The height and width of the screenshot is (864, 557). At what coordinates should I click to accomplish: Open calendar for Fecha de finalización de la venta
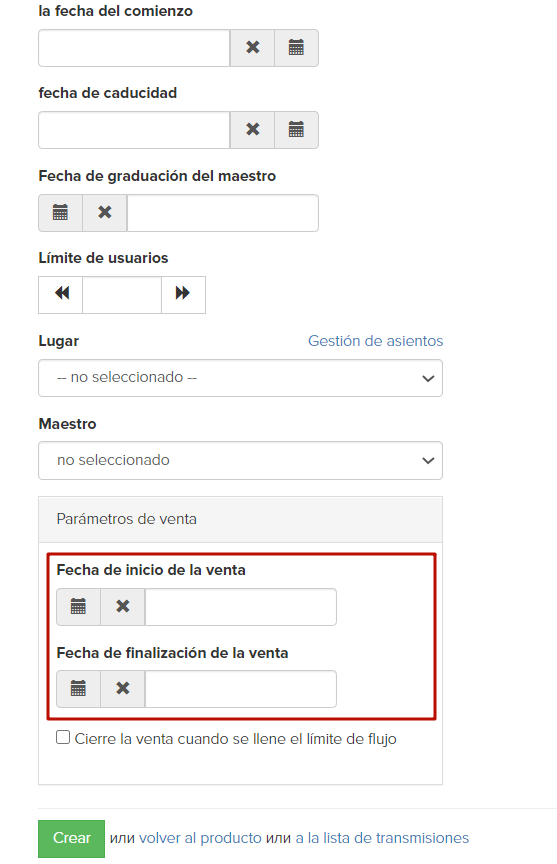78,689
